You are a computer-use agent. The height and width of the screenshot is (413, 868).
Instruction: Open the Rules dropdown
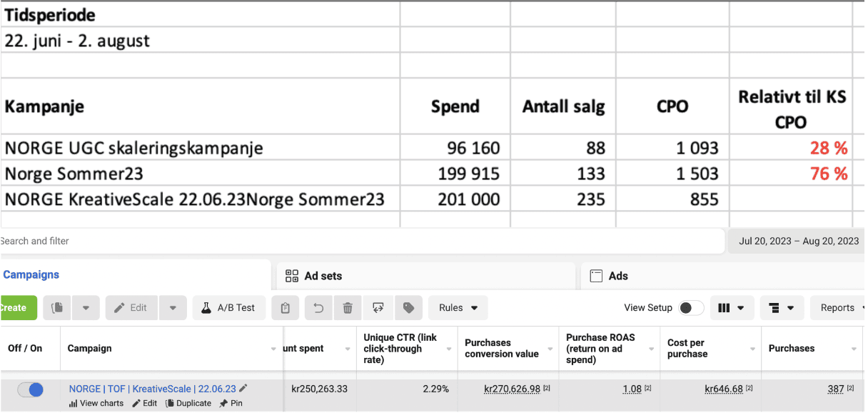pyautogui.click(x=458, y=308)
